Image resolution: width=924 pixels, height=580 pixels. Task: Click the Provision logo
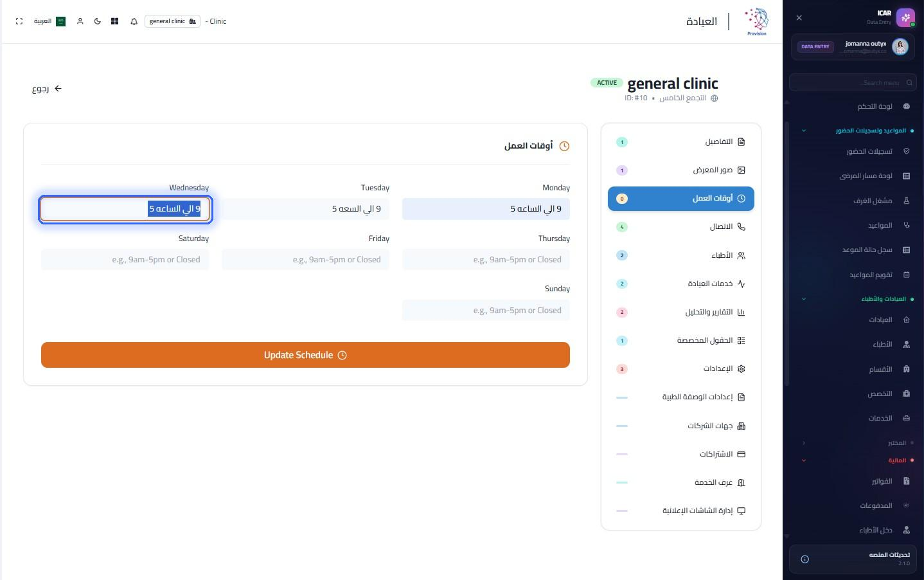[x=756, y=22]
